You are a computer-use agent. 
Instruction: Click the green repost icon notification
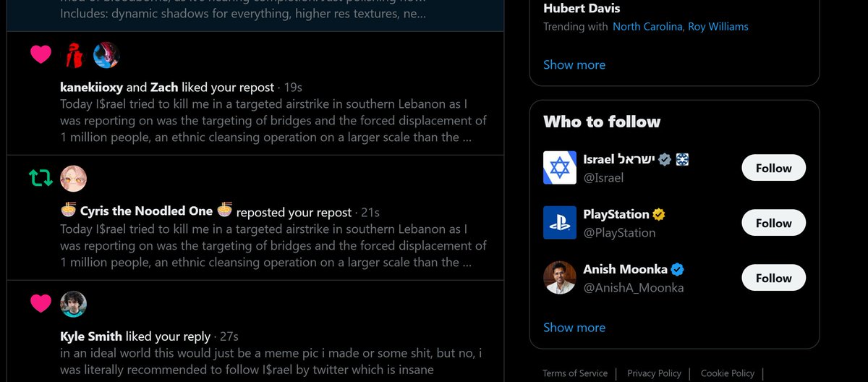(x=41, y=178)
